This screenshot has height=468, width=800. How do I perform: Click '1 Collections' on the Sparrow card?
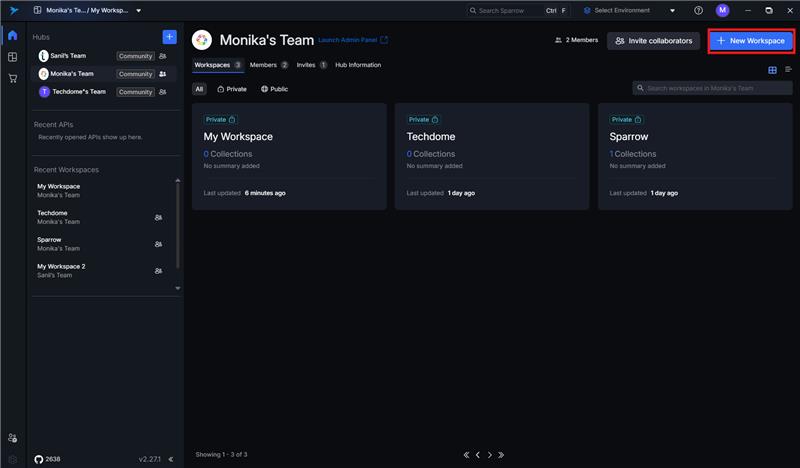pos(633,154)
